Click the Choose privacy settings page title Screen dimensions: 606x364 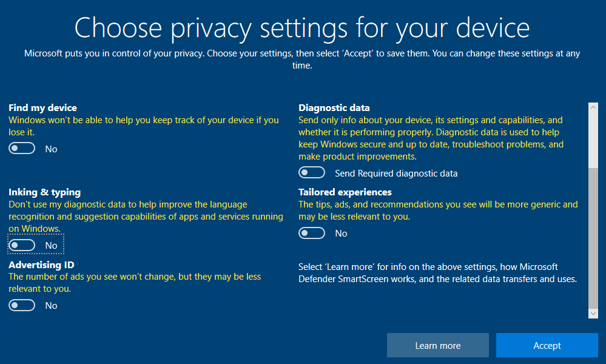tap(302, 27)
